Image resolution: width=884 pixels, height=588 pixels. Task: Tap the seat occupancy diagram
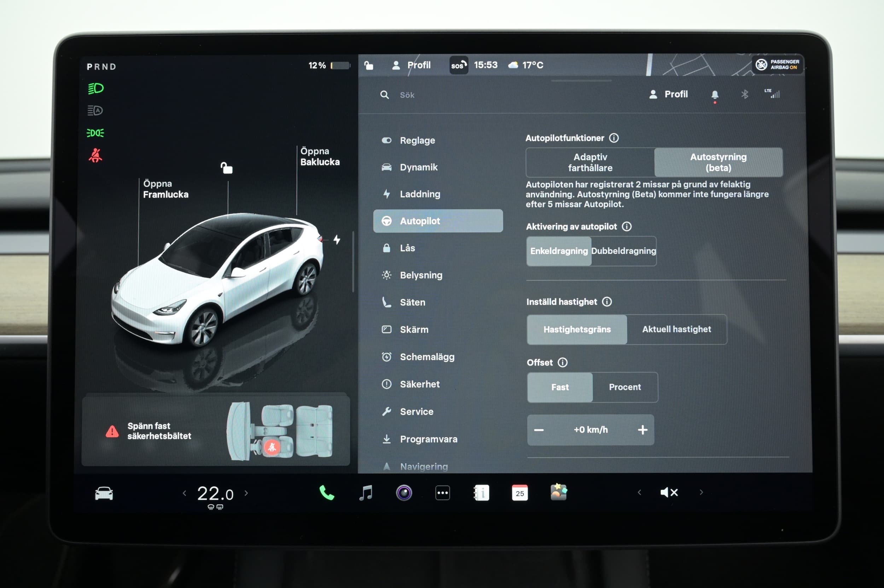(x=280, y=431)
